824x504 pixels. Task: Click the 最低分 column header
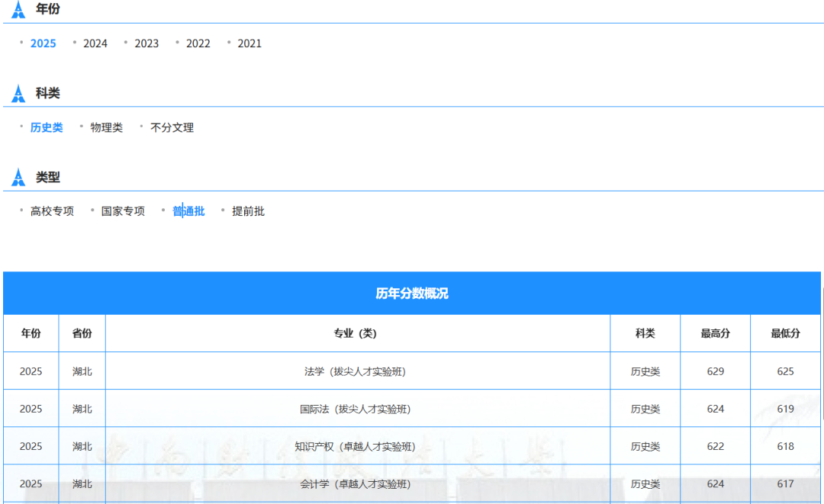tap(786, 333)
